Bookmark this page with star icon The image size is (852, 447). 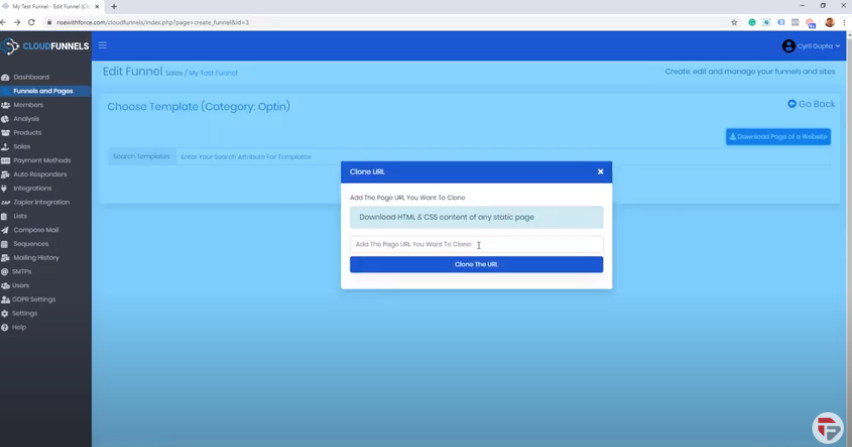[734, 22]
